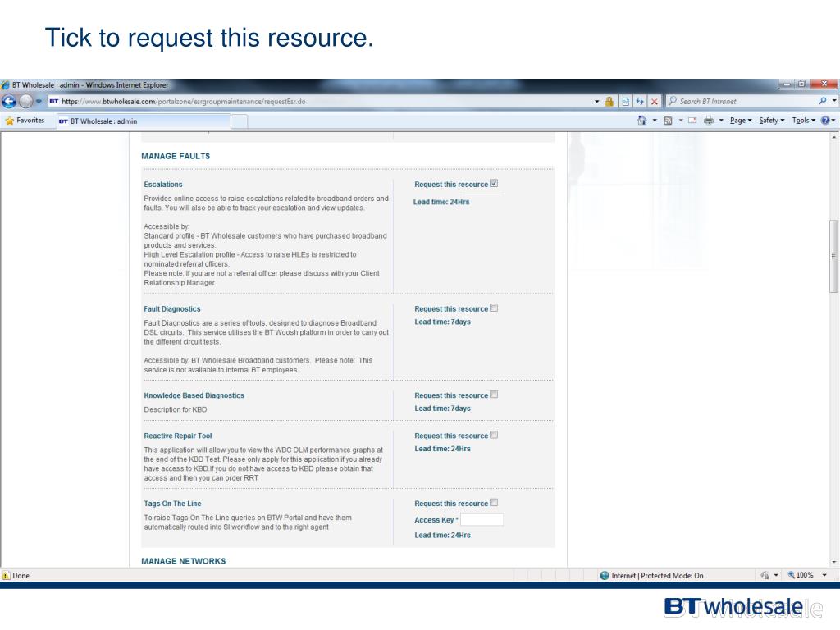
Task: Open the Page menu
Action: (741, 121)
